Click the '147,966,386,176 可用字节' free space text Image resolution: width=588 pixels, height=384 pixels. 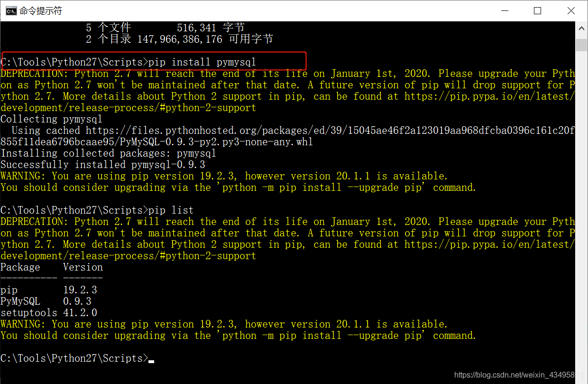[x=205, y=39]
